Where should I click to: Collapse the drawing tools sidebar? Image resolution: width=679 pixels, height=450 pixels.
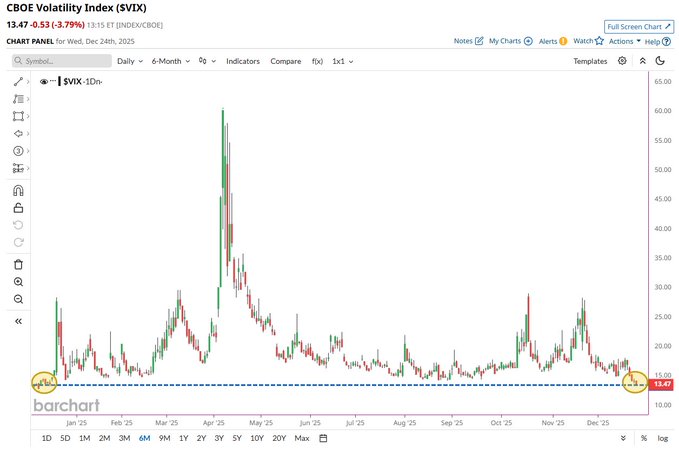[18, 321]
